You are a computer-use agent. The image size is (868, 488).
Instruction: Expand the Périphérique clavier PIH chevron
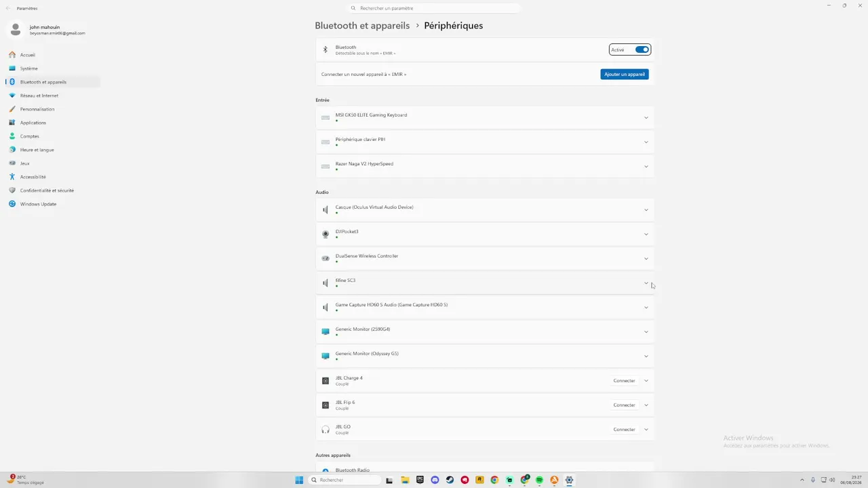646,142
